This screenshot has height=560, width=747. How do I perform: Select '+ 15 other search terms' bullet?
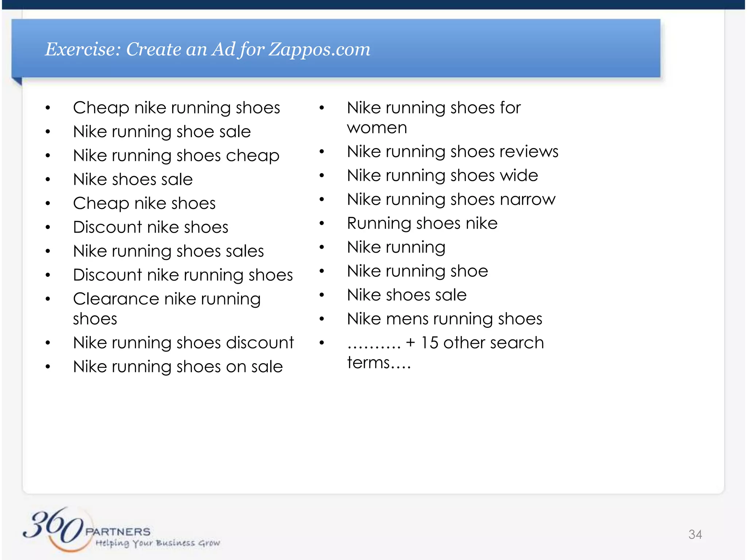[445, 353]
